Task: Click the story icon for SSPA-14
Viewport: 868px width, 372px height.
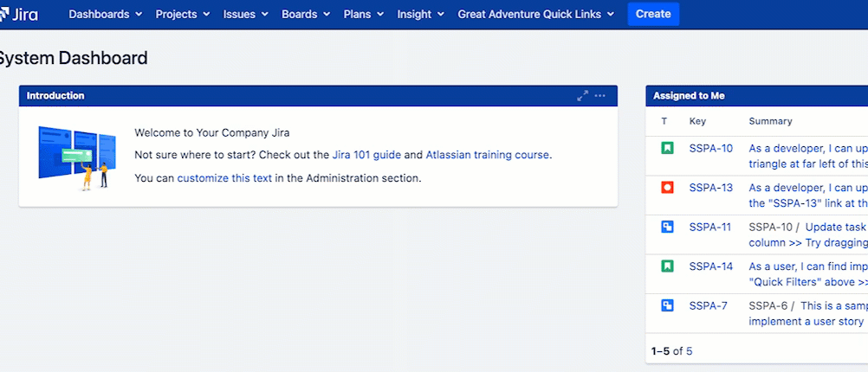Action: tap(667, 266)
